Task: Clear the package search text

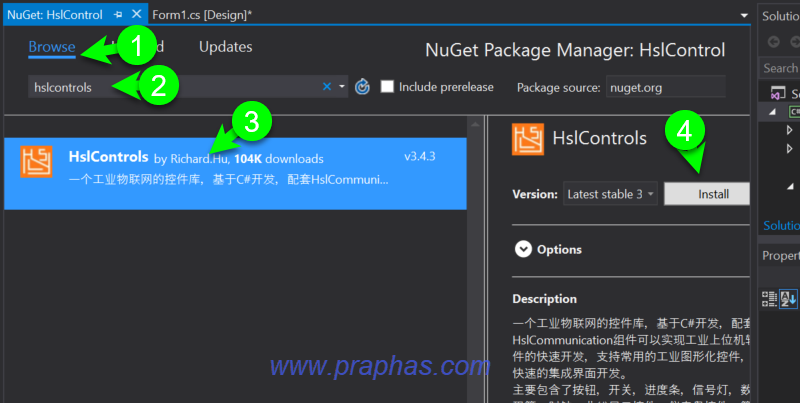Action: (x=327, y=87)
